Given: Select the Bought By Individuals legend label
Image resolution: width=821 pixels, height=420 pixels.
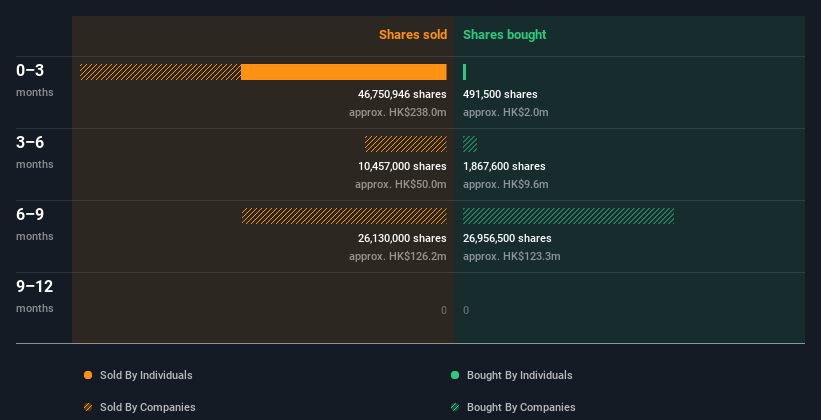Looking at the screenshot, I should coord(519,375).
